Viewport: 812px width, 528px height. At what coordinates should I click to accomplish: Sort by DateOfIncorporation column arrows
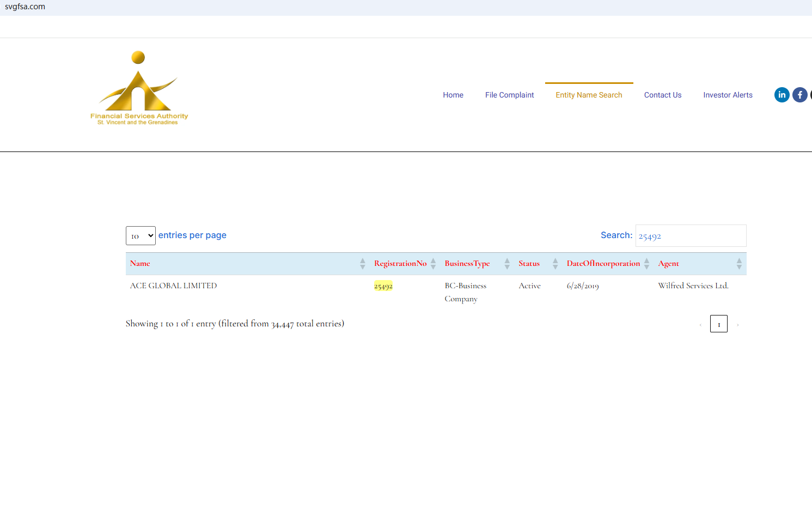pyautogui.click(x=647, y=264)
